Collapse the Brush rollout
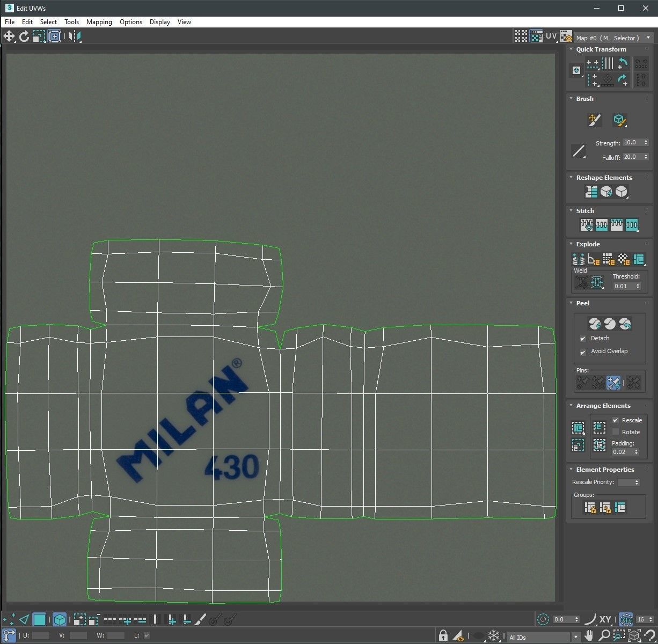Viewport: 658px width, 644px height. point(571,99)
